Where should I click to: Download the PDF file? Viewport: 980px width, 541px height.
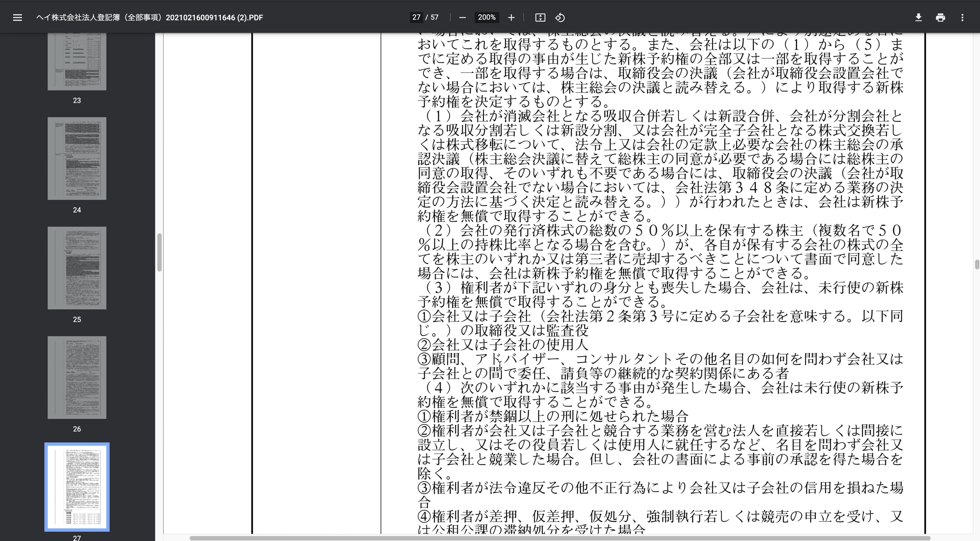point(918,18)
